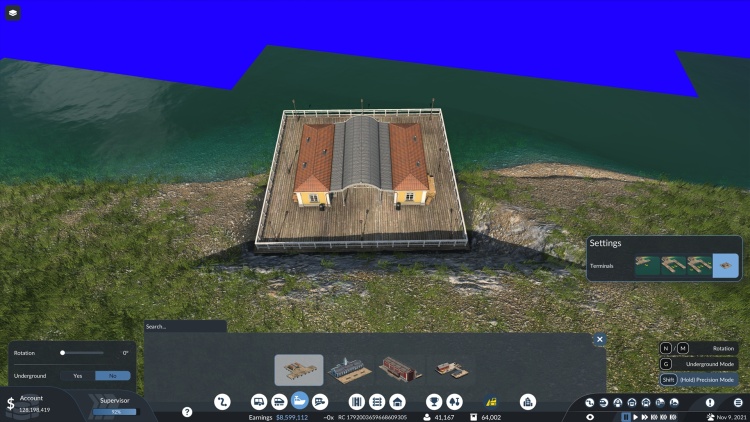The image size is (750, 422).
Task: Click the G Underground Mode hint
Action: pos(699,364)
